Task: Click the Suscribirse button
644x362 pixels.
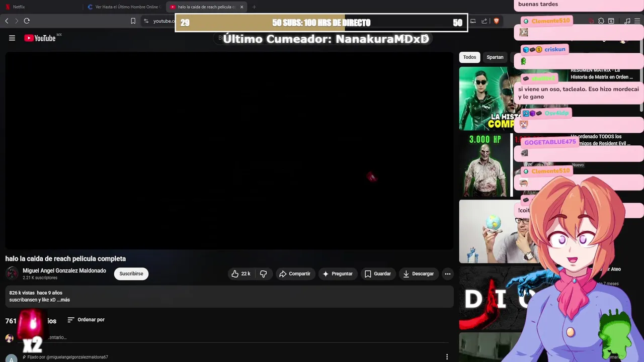Action: tap(131, 274)
